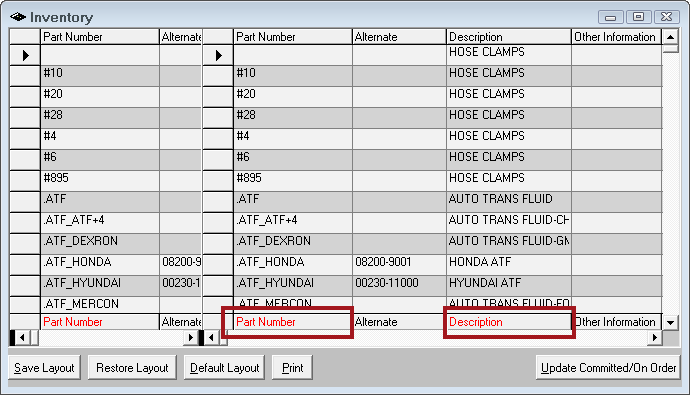
Task: Click Other Information footer cell
Action: coord(617,322)
